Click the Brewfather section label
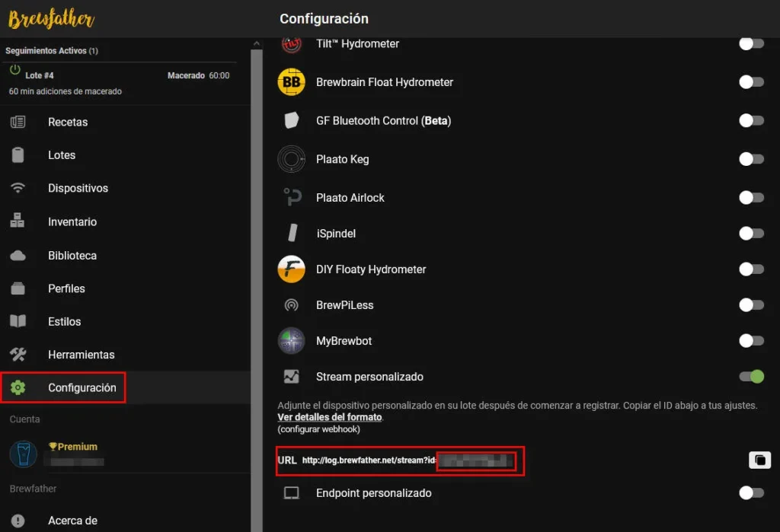This screenshot has width=780, height=532. click(33, 489)
